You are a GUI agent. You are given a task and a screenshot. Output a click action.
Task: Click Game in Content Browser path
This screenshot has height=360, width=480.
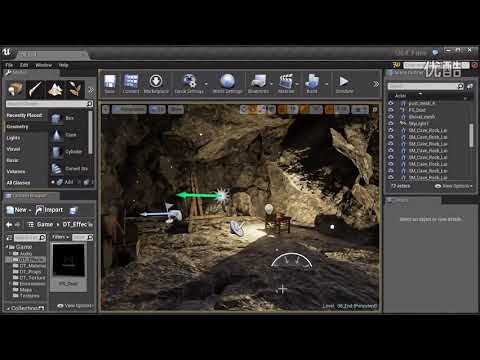pos(45,225)
